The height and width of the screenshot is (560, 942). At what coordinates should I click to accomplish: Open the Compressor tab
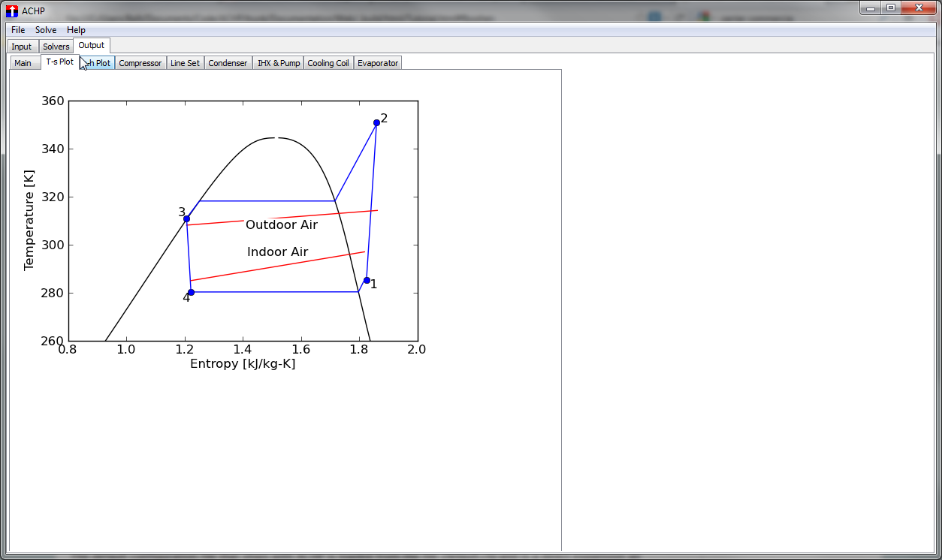[140, 63]
